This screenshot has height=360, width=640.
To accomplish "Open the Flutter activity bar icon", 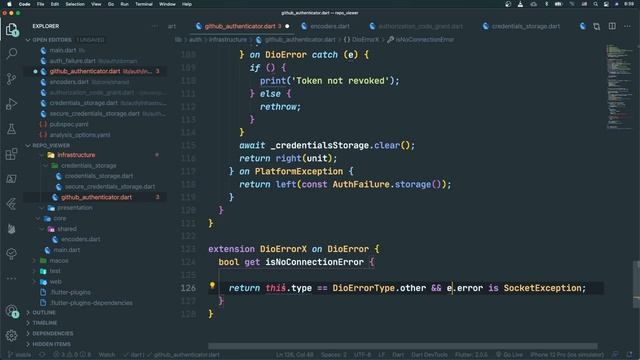I will pyautogui.click(x=11, y=204).
